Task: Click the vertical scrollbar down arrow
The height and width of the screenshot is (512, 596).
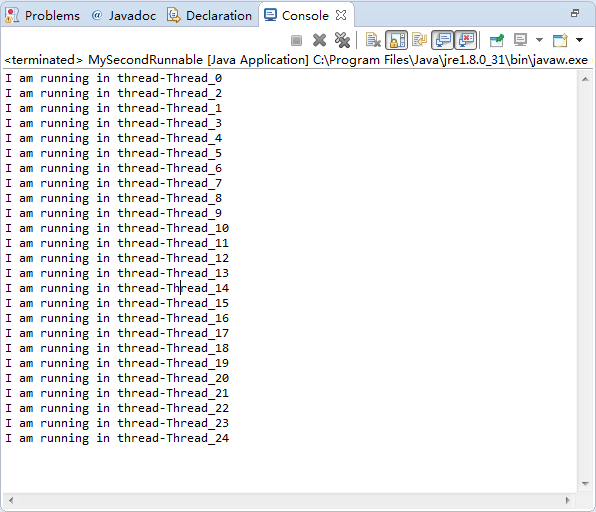Action: [x=585, y=484]
